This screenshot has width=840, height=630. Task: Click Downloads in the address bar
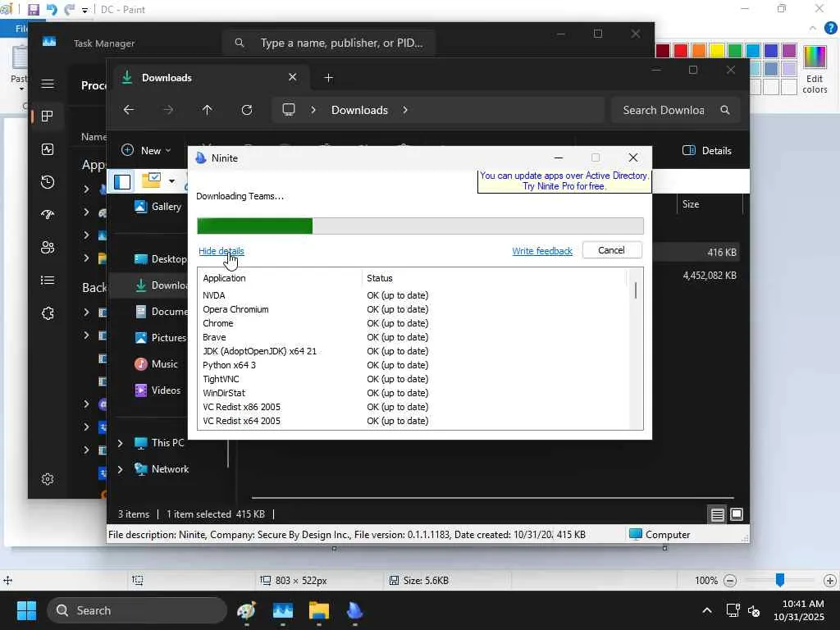359,110
